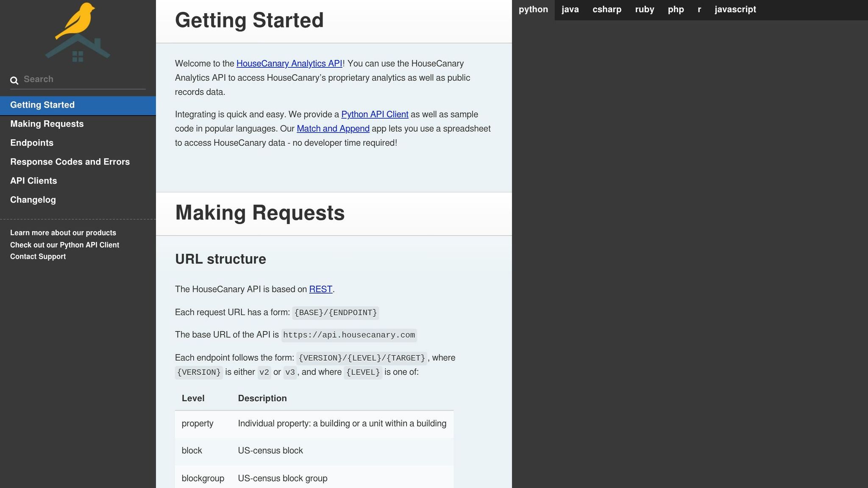The image size is (868, 488).
Task: Follow Learn more about our products link
Action: (63, 233)
